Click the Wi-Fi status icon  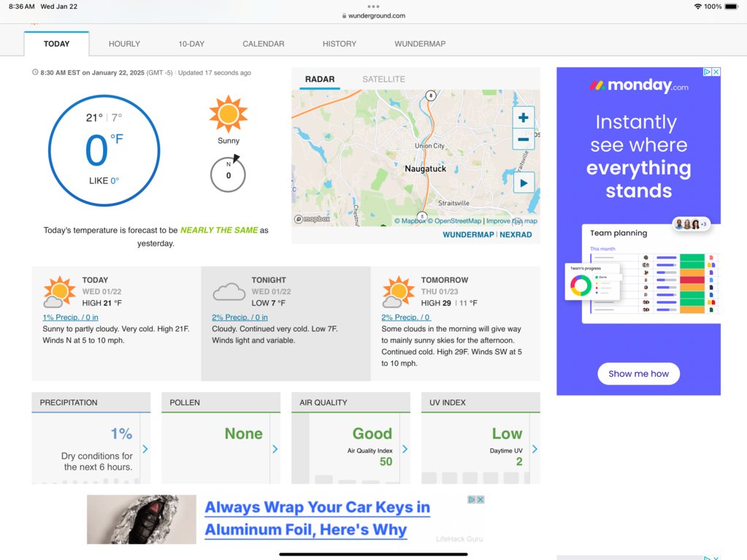tap(698, 7)
